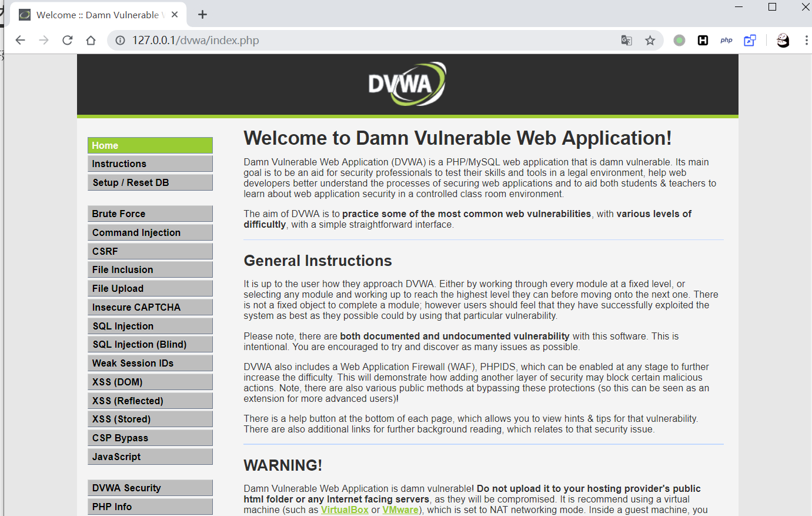This screenshot has width=812, height=516.
Task: Close the Welcome DVWA tab
Action: coord(175,15)
